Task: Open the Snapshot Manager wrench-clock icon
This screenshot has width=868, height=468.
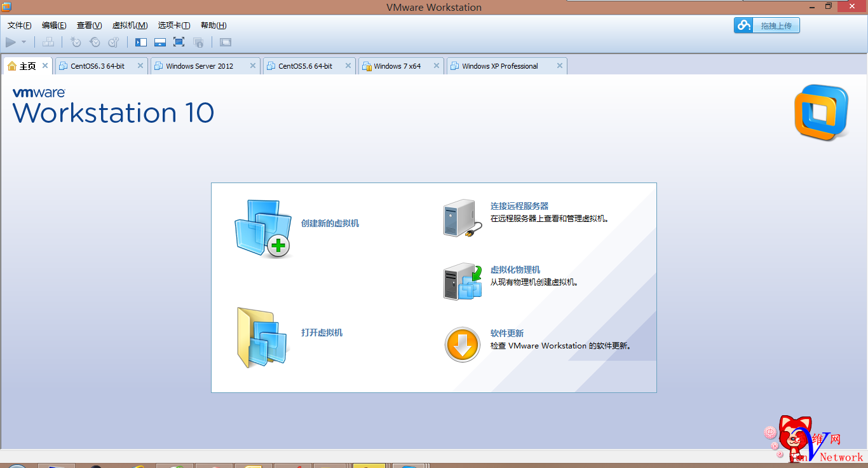Action: click(114, 42)
